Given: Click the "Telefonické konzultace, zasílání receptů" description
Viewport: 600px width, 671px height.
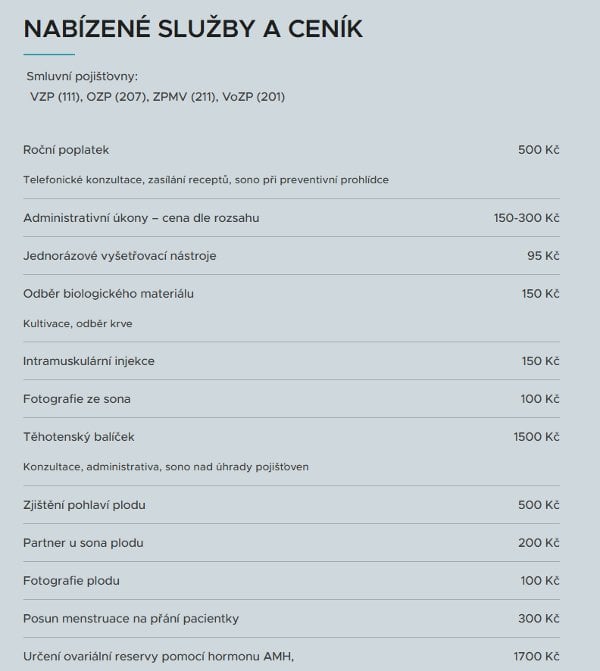Looking at the screenshot, I should (x=205, y=180).
